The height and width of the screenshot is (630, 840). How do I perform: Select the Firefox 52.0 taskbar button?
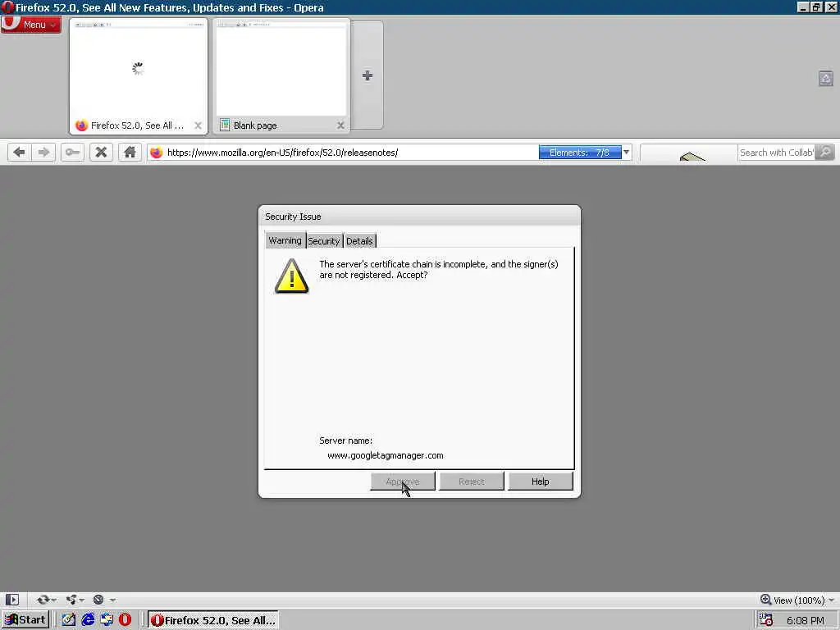click(212, 620)
